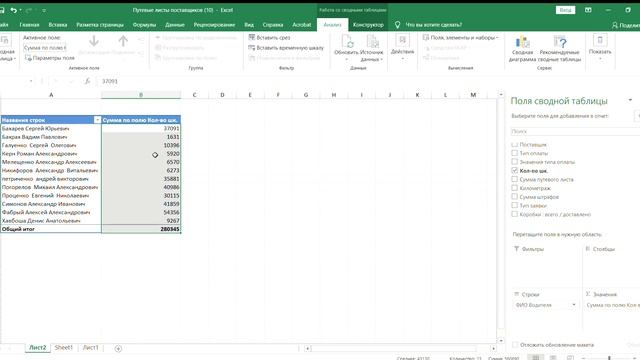This screenshot has width=640, height=360.
Task: Toggle Коробки: всего / доставлено checkbox
Action: [514, 214]
